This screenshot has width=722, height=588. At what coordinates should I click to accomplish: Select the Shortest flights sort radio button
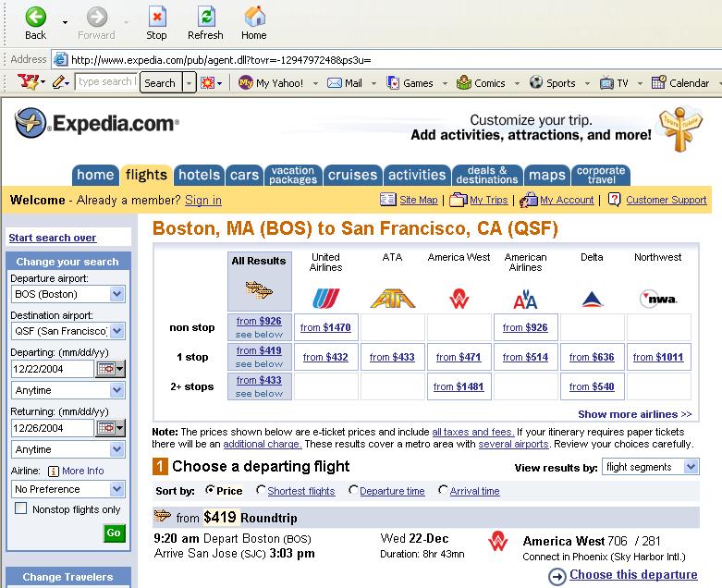pyautogui.click(x=262, y=491)
